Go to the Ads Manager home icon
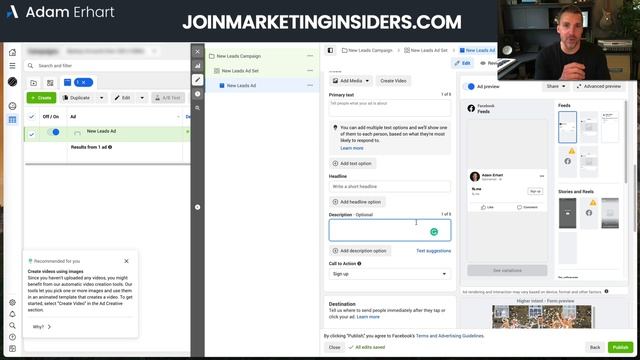Viewport: 640px width, 360px height. tap(12, 52)
